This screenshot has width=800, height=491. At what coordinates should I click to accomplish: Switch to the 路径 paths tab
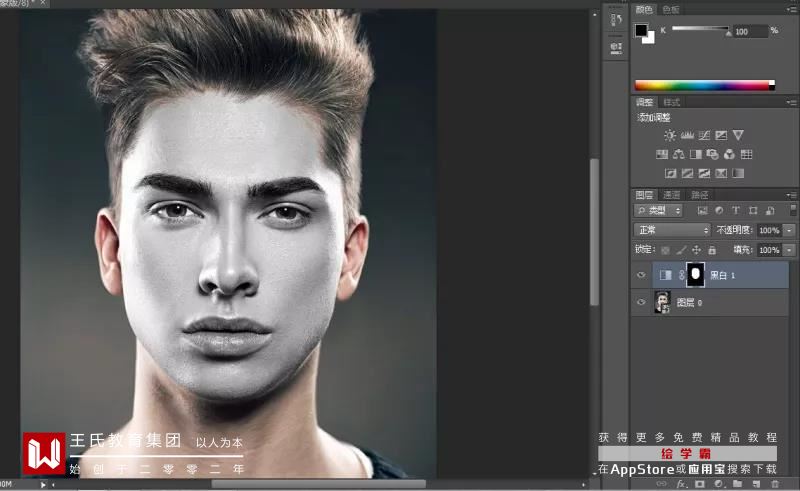coord(699,195)
